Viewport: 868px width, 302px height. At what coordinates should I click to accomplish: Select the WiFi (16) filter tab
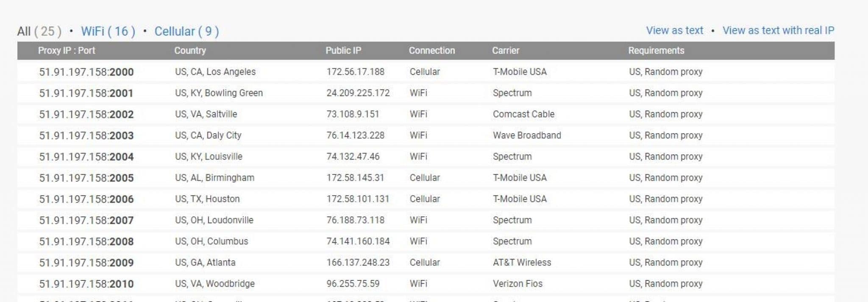click(x=108, y=31)
